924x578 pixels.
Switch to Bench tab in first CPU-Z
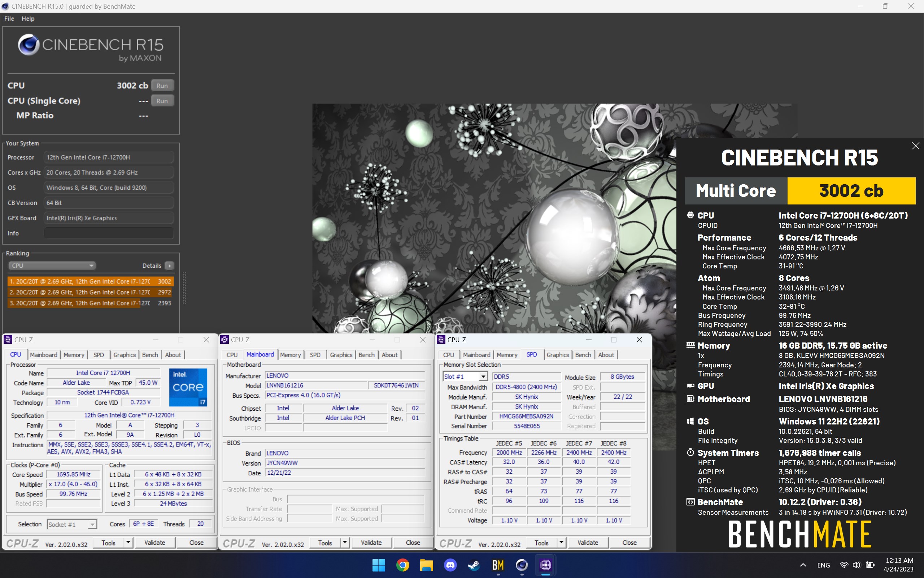[x=150, y=355]
